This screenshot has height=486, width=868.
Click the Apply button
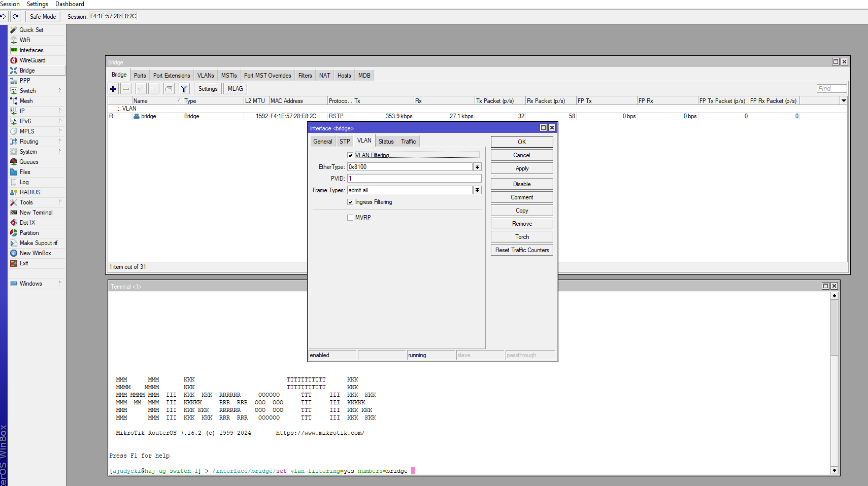click(x=522, y=168)
